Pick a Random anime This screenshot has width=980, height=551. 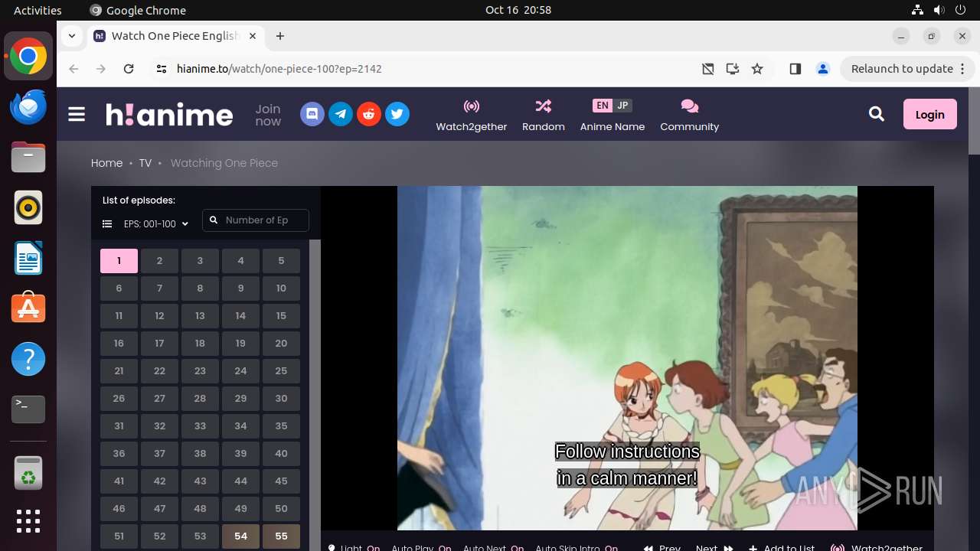[x=544, y=115]
